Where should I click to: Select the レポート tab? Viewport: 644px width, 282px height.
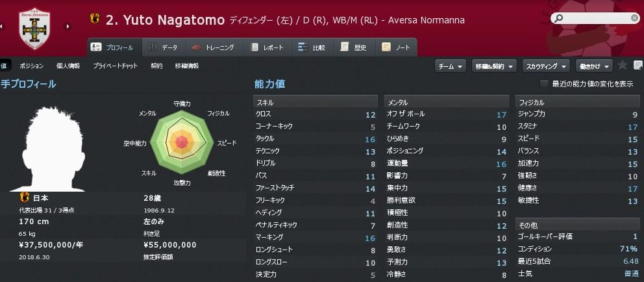tap(268, 47)
